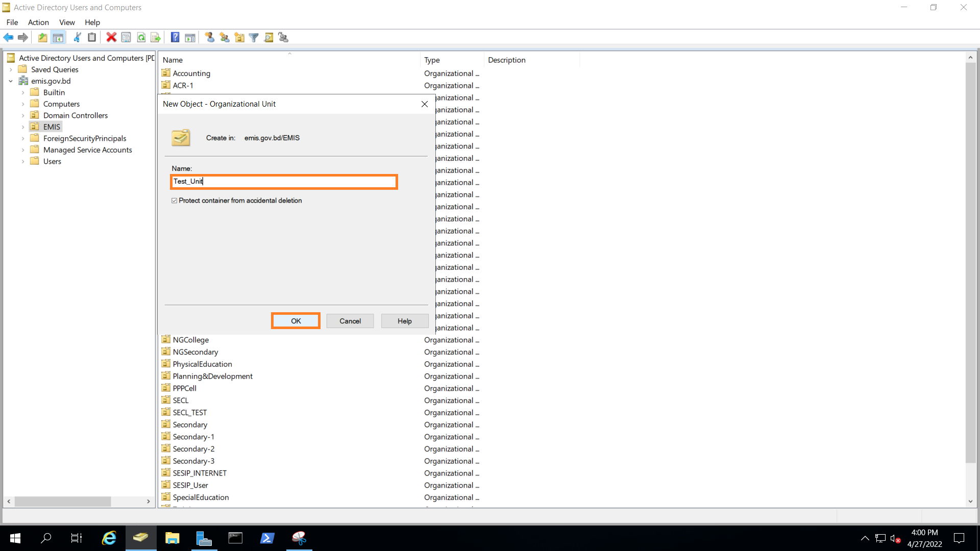Screen dimensions: 980x551
Task: Collapse the emis.gov.bd domain node
Action: click(11, 81)
